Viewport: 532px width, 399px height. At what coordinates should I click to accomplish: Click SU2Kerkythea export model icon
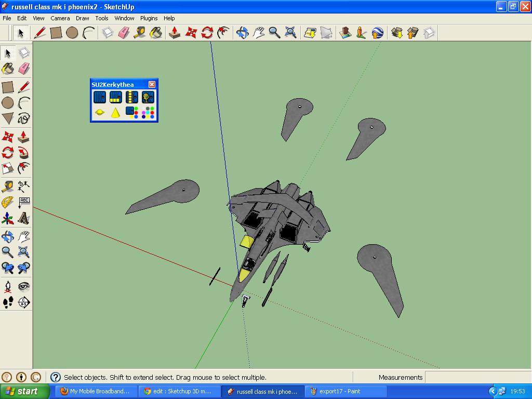(99, 97)
